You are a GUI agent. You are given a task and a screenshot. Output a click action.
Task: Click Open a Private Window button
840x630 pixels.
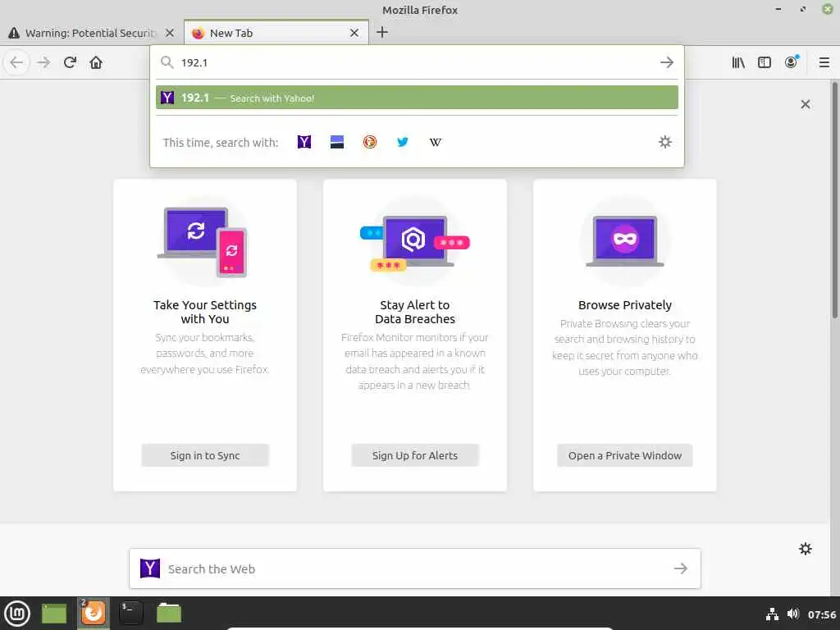pyautogui.click(x=624, y=455)
